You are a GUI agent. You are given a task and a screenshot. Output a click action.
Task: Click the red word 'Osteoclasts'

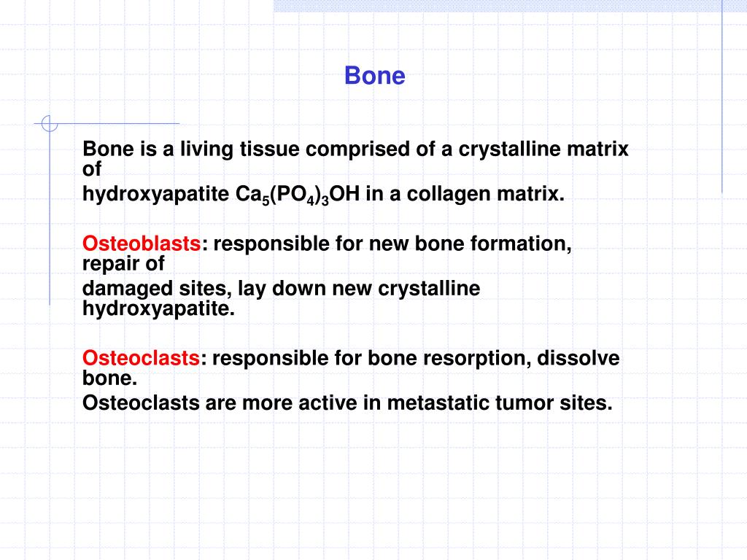tap(141, 358)
